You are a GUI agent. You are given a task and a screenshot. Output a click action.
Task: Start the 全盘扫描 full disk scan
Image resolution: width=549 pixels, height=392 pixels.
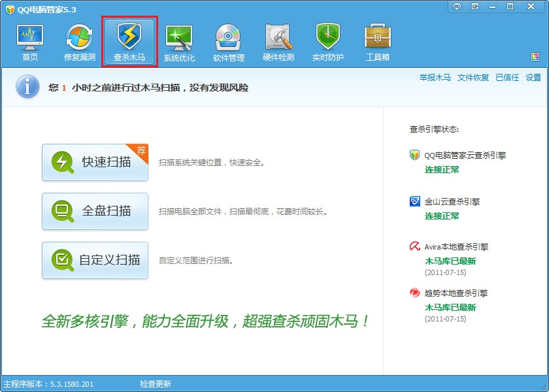95,211
